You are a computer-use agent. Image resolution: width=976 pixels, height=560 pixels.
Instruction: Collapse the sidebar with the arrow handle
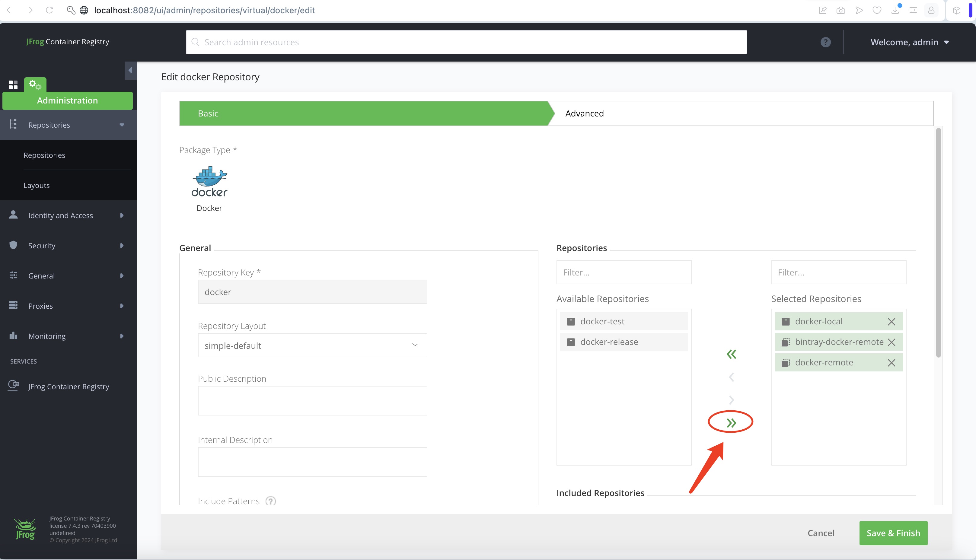click(x=131, y=70)
